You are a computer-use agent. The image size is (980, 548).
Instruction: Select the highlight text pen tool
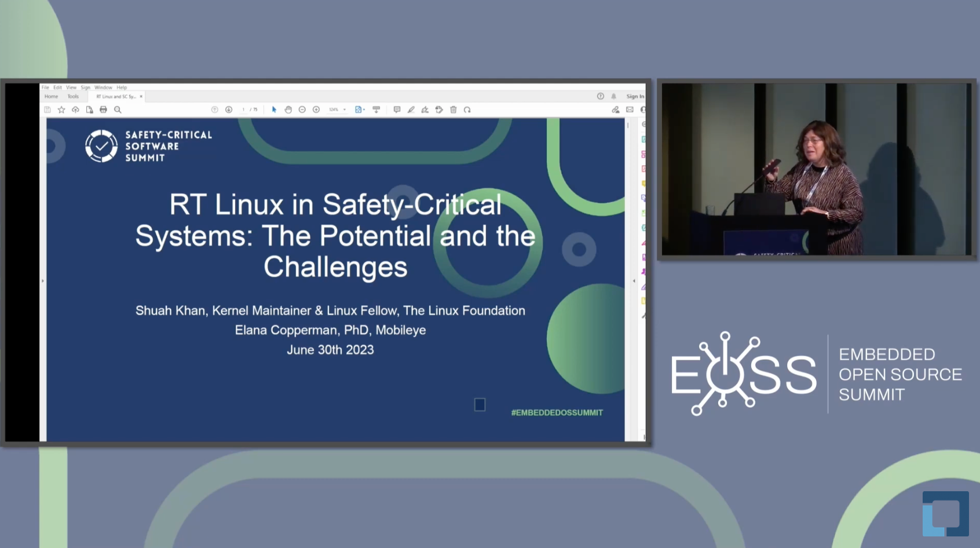pyautogui.click(x=411, y=109)
